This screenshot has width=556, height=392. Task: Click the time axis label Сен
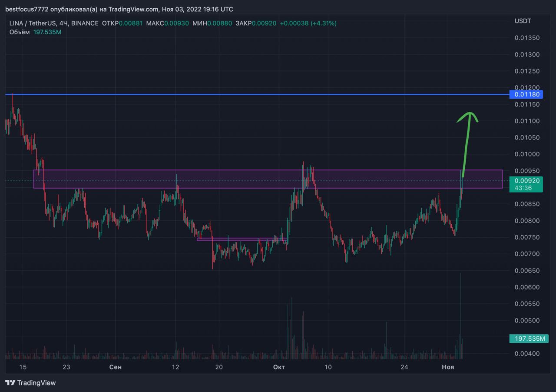tap(116, 367)
